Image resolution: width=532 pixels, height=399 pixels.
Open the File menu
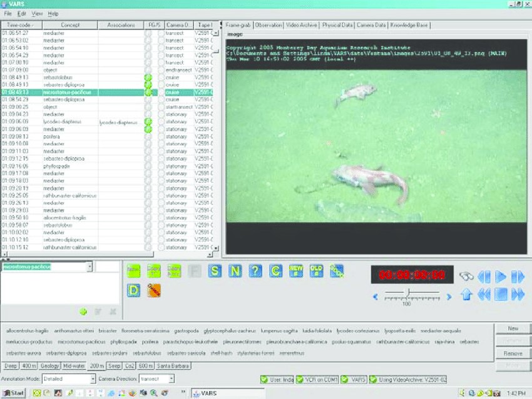click(8, 14)
